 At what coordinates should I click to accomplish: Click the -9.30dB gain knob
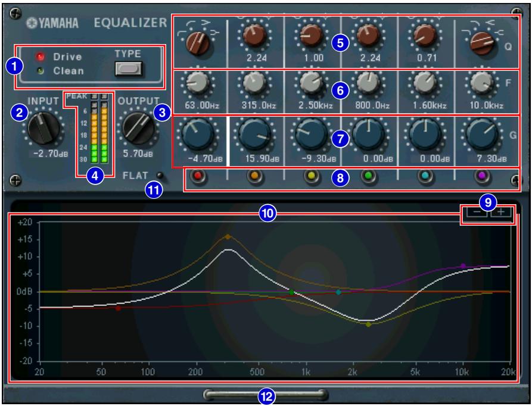point(312,135)
